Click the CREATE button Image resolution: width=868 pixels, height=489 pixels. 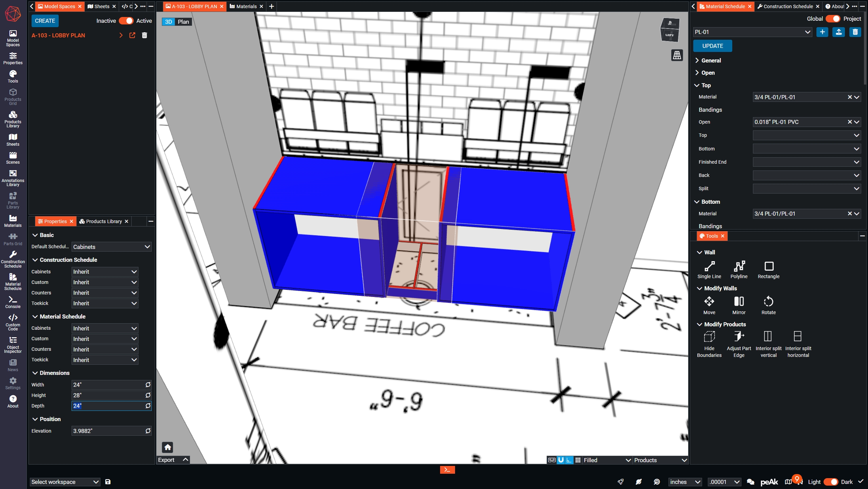click(x=45, y=21)
